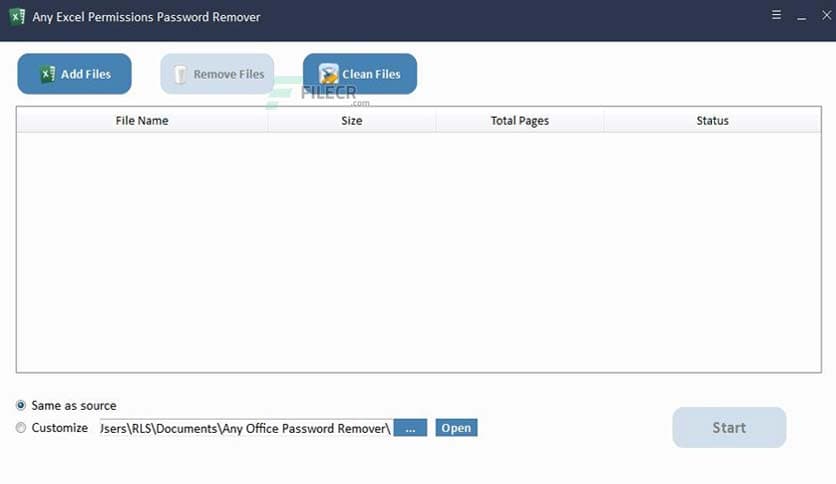The height and width of the screenshot is (484, 836).
Task: Open the output folder
Action: 456,427
